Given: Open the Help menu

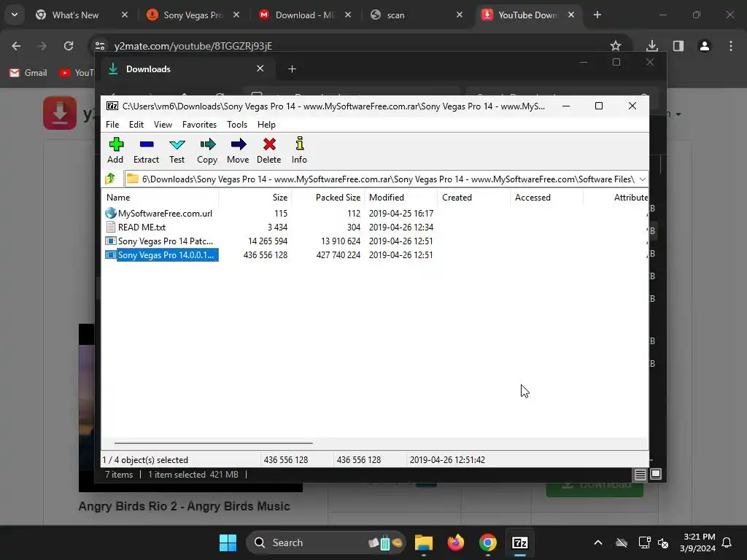Looking at the screenshot, I should coord(266,124).
